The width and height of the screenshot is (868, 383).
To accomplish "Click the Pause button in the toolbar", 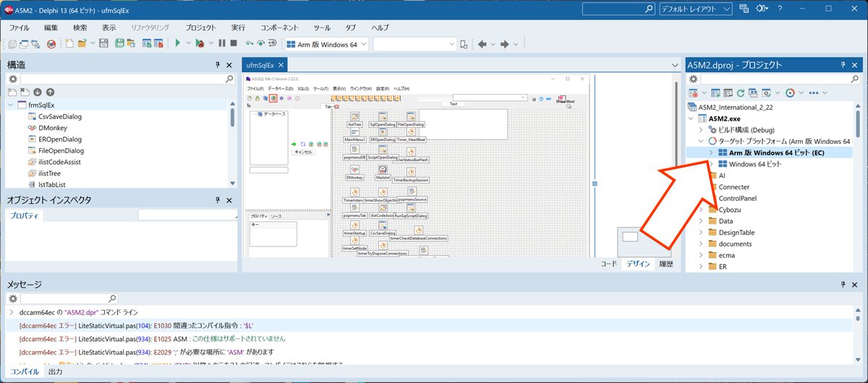I will [222, 44].
